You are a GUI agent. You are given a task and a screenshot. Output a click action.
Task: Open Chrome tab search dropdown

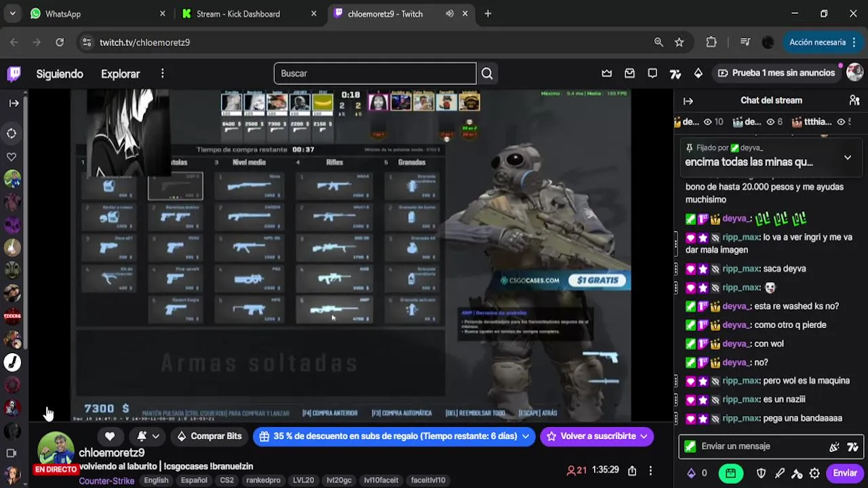pos(12,14)
